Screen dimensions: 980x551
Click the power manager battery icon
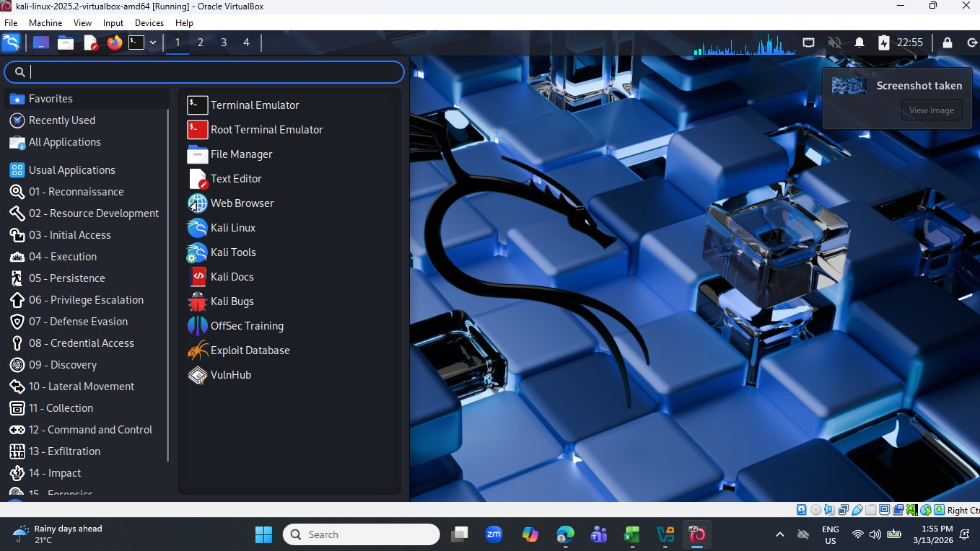[884, 43]
